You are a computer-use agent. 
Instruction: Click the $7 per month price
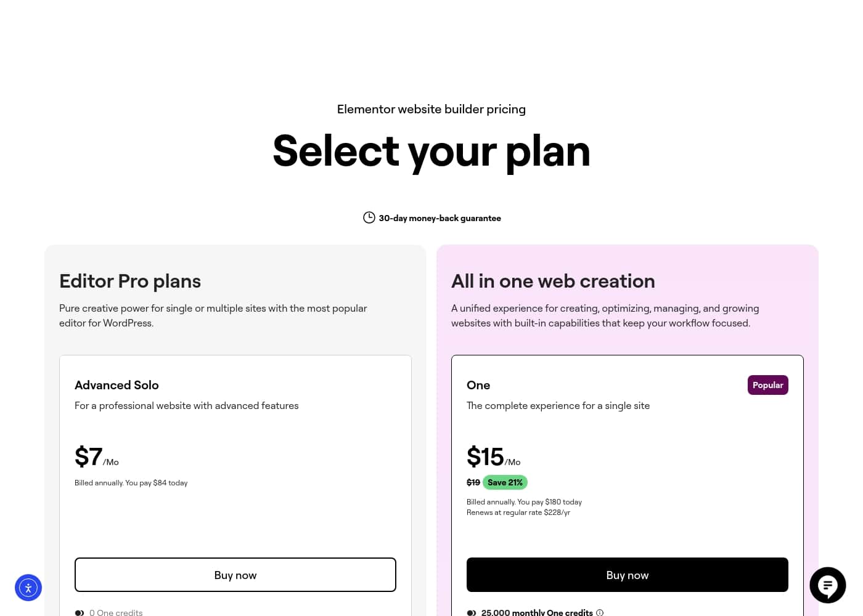point(97,457)
